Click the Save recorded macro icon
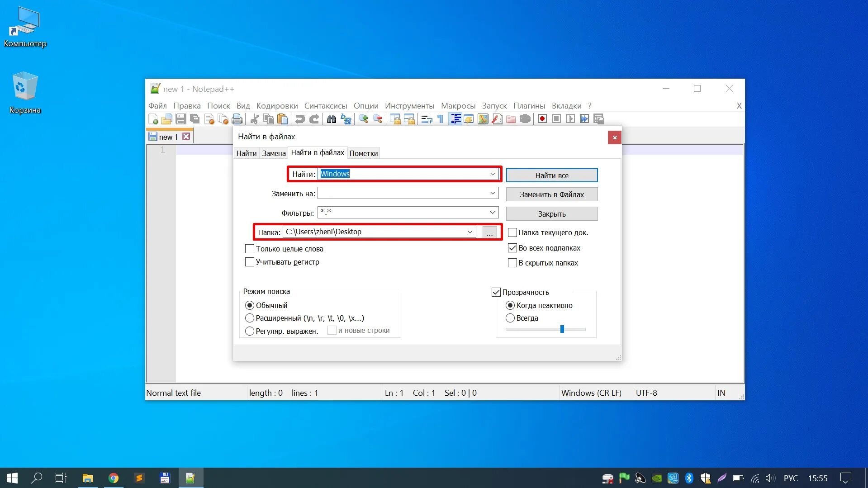Viewport: 868px width, 488px height. (599, 119)
